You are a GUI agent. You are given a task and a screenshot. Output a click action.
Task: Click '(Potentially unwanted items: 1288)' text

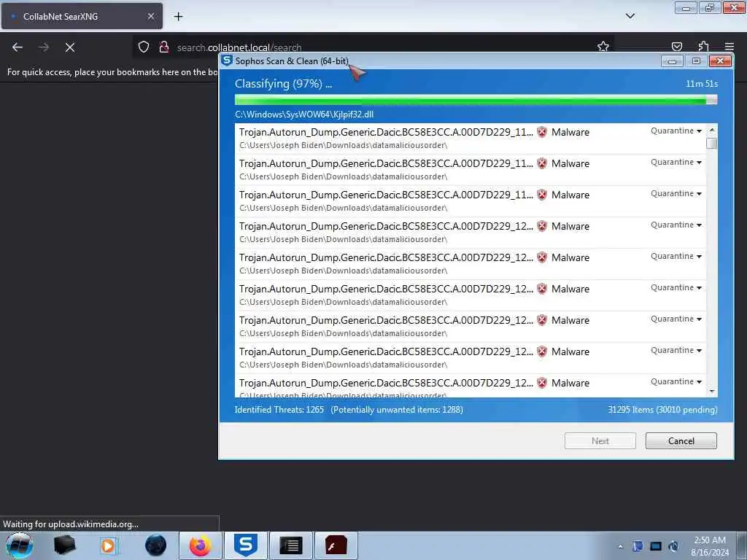[396, 410]
